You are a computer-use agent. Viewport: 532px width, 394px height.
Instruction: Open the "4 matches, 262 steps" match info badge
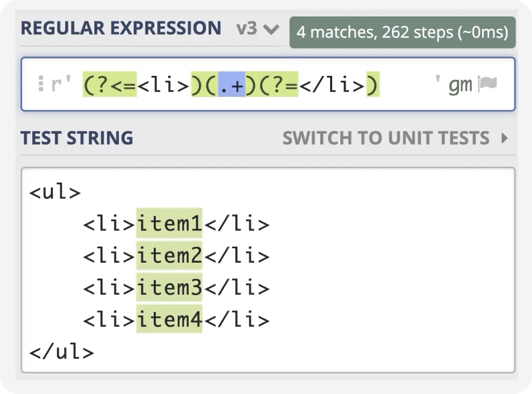pyautogui.click(x=402, y=32)
